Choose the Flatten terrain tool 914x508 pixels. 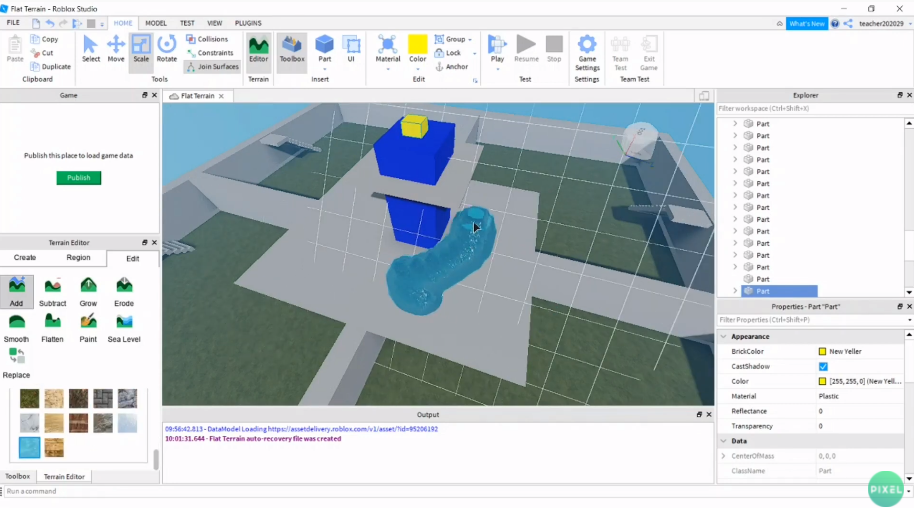[52, 328]
